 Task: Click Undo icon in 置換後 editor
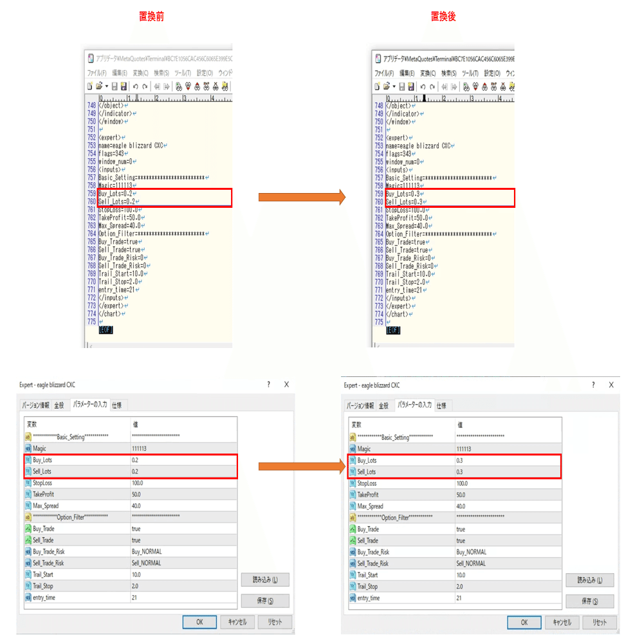(x=423, y=87)
